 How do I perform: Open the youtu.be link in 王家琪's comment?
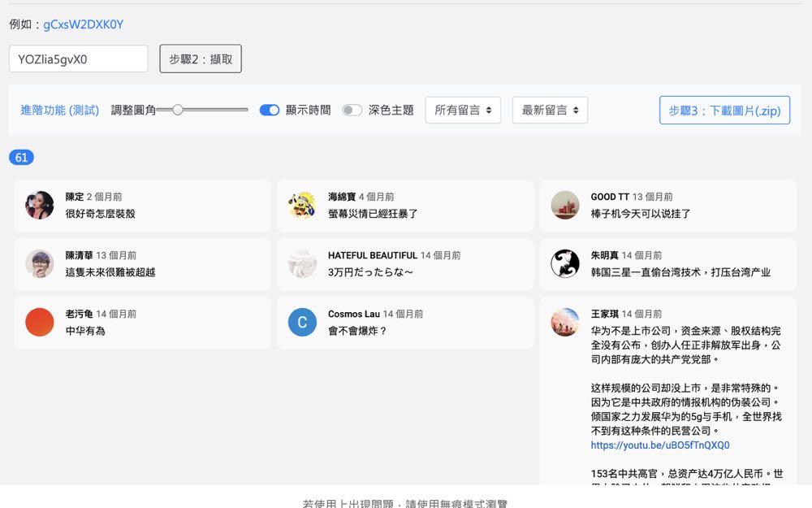(660, 445)
